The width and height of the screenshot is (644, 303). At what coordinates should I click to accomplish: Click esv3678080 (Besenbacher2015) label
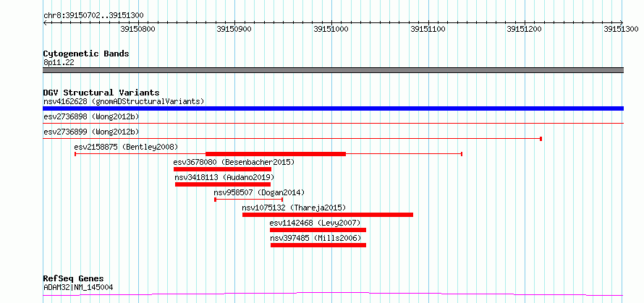234,162
